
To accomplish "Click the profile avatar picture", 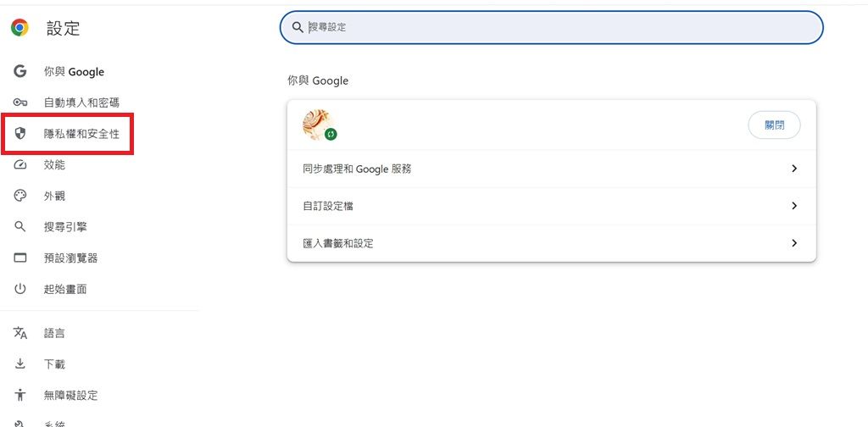I will tap(317, 124).
